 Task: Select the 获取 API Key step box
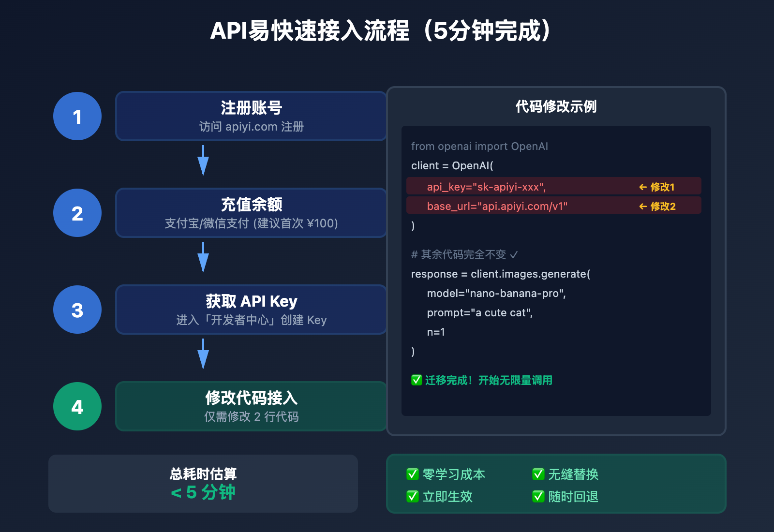pyautogui.click(x=251, y=310)
